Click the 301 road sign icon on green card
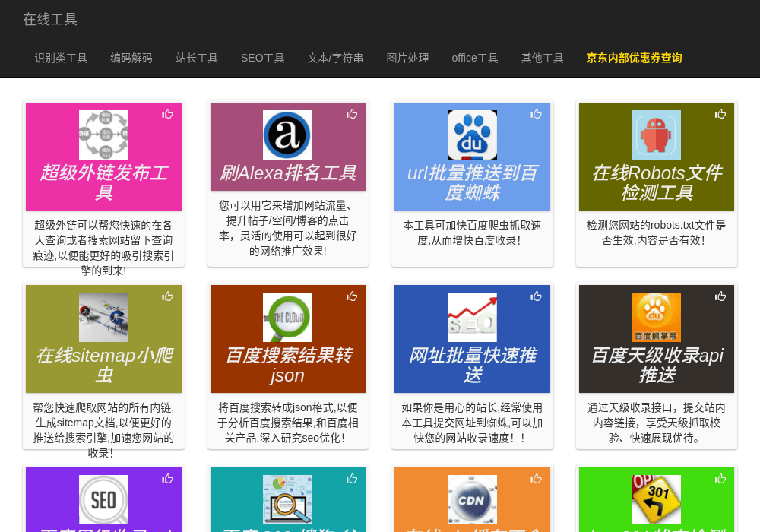Image resolution: width=760 pixels, height=532 pixels. pyautogui.click(x=657, y=499)
